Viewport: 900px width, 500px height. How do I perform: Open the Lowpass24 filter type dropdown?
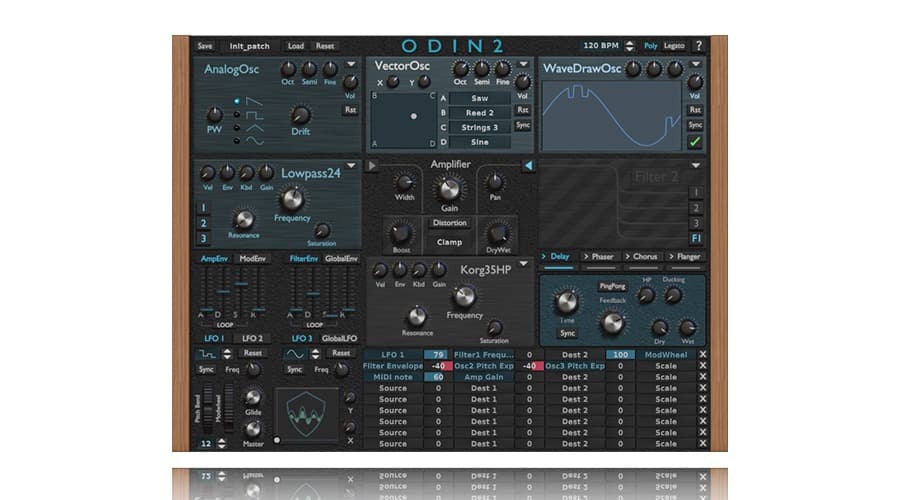[x=351, y=166]
